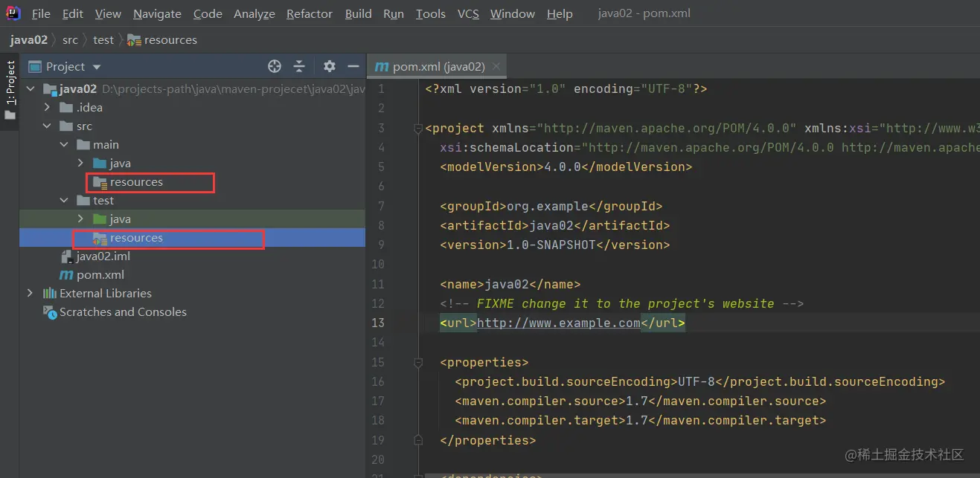
Task: Click the main resources folder icon
Action: [x=100, y=182]
